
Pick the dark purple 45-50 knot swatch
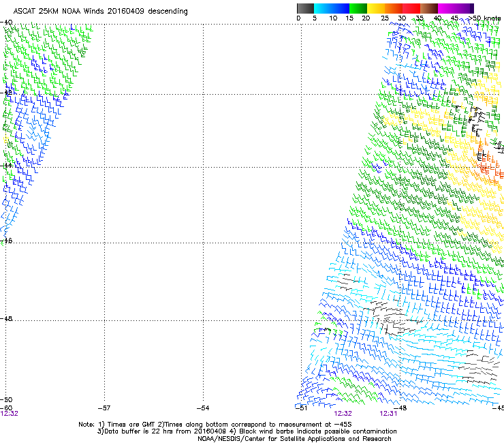(x=464, y=8)
